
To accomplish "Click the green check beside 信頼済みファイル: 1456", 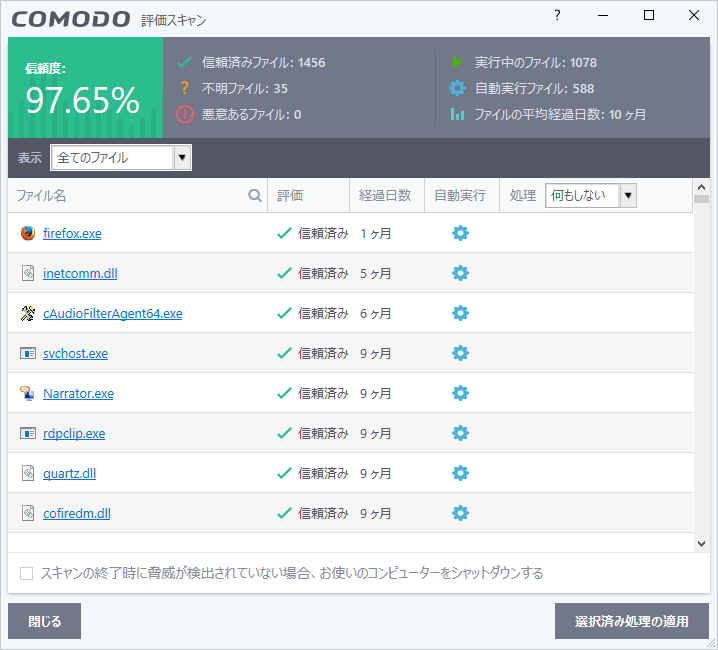I will click(185, 62).
